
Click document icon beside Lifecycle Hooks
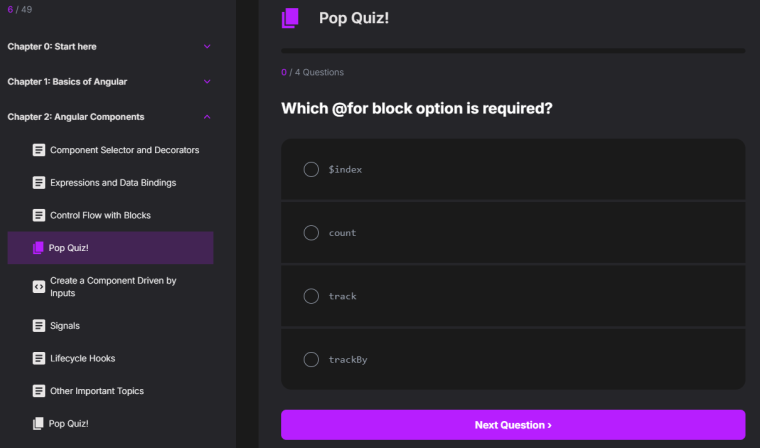click(39, 358)
